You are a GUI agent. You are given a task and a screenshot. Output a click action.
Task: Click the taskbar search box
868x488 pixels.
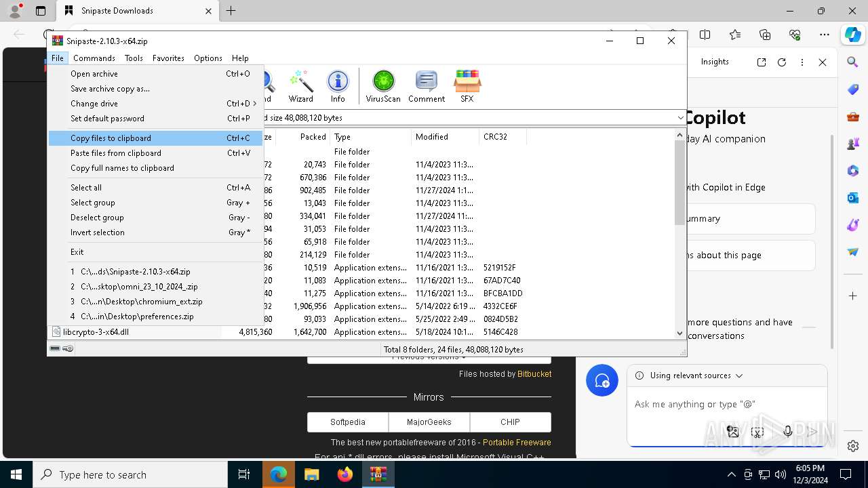point(130,474)
